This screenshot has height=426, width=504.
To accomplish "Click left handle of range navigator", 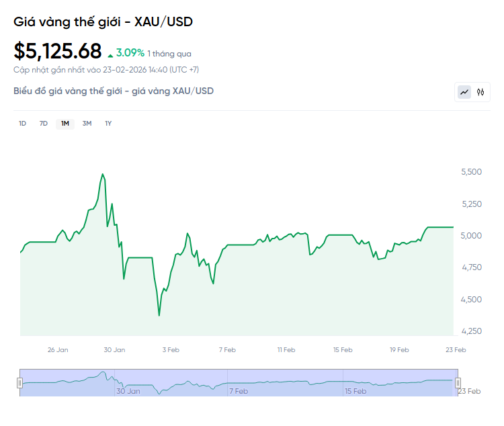I will click(x=20, y=382).
